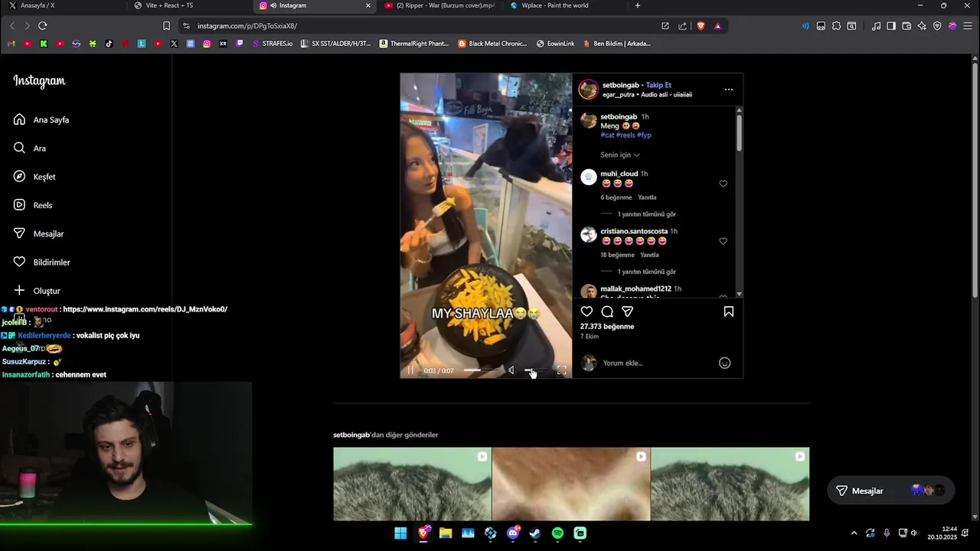980x551 pixels.
Task: Reply to cristiano.santoscosta's comment via Yanıtla
Action: point(649,255)
